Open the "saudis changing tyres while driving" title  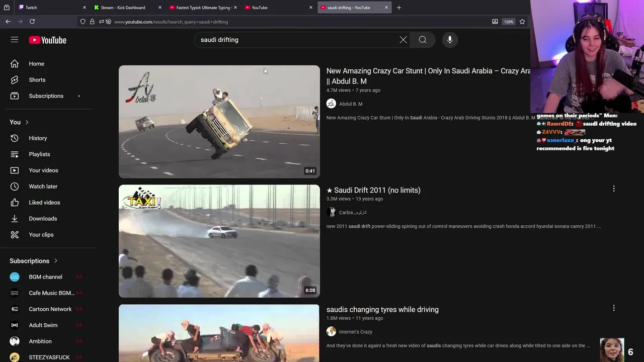pyautogui.click(x=382, y=310)
